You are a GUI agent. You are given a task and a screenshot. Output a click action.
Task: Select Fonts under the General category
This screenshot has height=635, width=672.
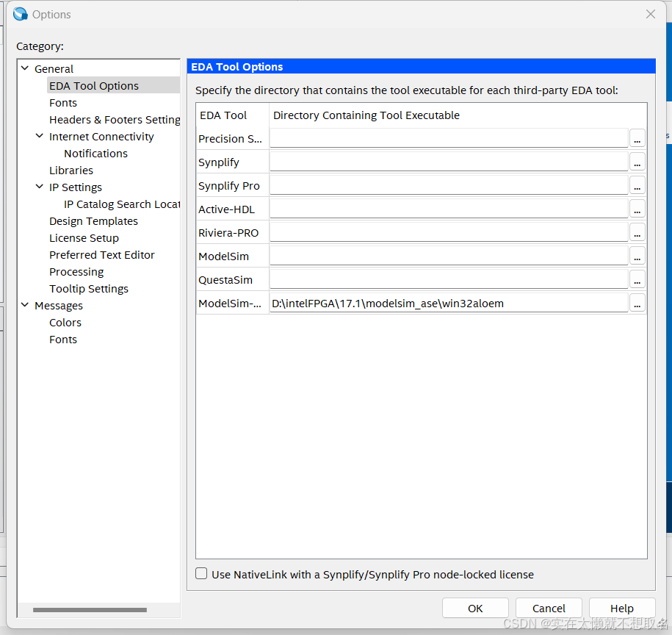(63, 103)
